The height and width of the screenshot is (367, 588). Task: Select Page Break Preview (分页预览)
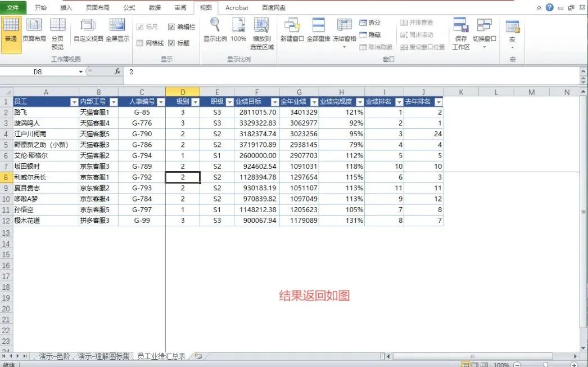(x=57, y=34)
